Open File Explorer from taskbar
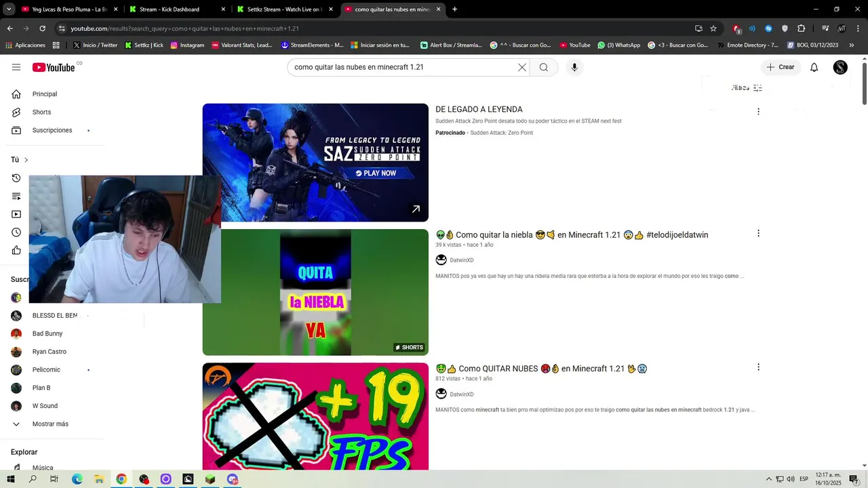Image resolution: width=868 pixels, height=488 pixels. pyautogui.click(x=99, y=479)
